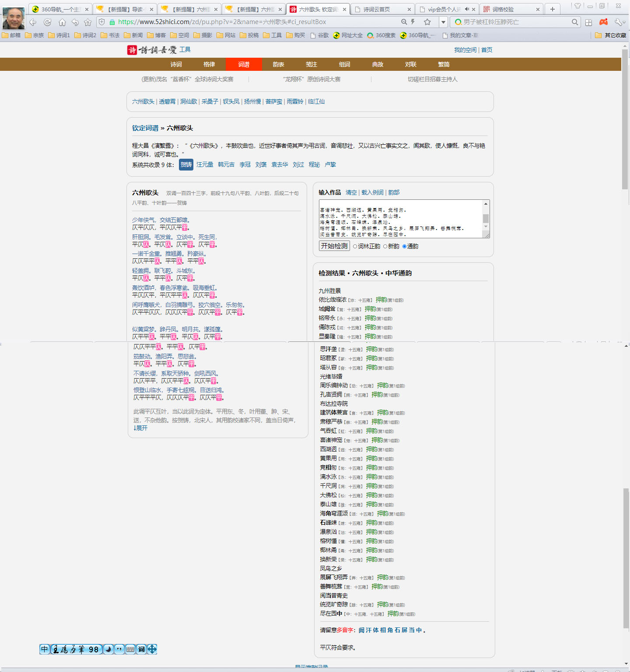Click the 开始检测 button
The height and width of the screenshot is (672, 630).
click(334, 246)
